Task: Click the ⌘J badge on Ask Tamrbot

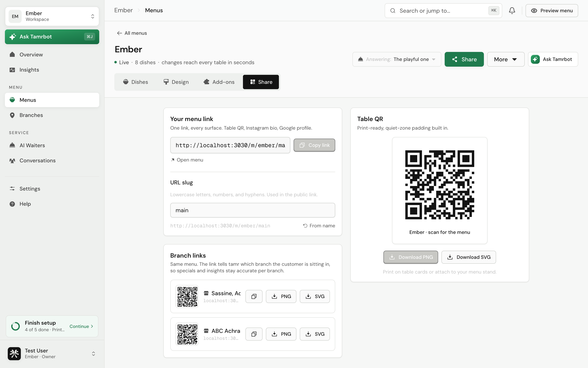Action: 90,37
